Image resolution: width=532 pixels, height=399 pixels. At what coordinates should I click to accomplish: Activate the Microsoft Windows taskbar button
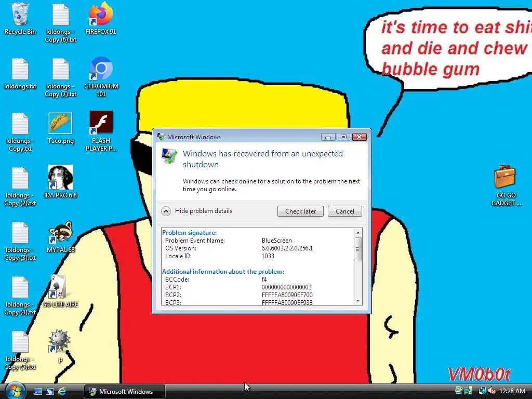[125, 392]
